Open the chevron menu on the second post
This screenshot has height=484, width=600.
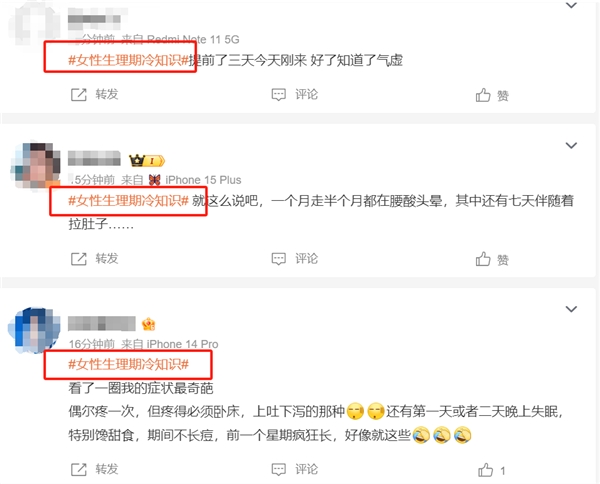[571, 145]
